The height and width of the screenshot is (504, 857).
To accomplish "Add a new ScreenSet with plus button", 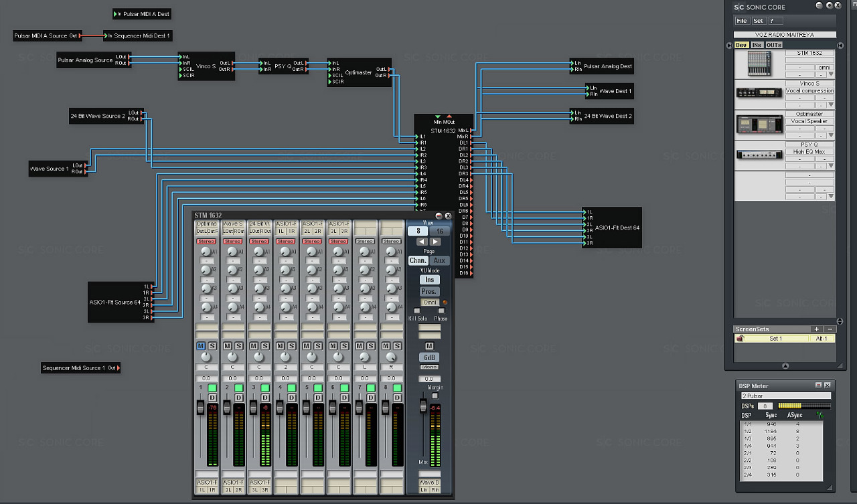I will (817, 329).
